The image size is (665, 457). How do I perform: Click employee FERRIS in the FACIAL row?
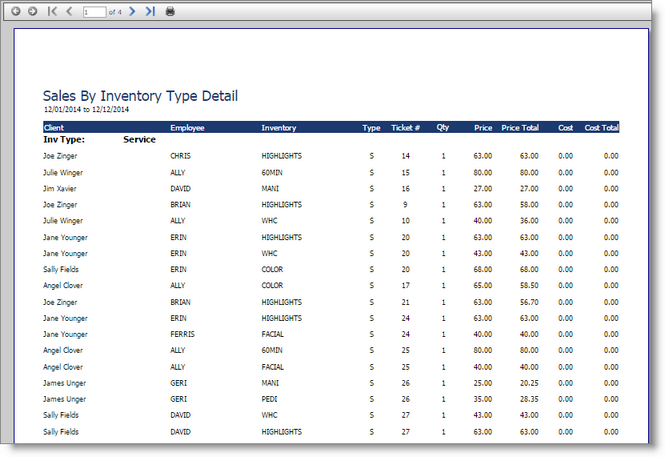coord(182,334)
